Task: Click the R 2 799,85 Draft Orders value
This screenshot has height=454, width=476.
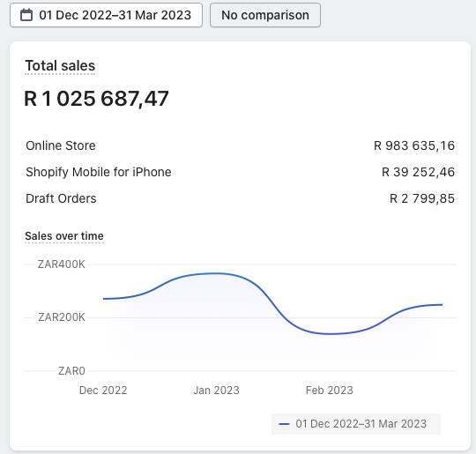Action: [x=422, y=198]
